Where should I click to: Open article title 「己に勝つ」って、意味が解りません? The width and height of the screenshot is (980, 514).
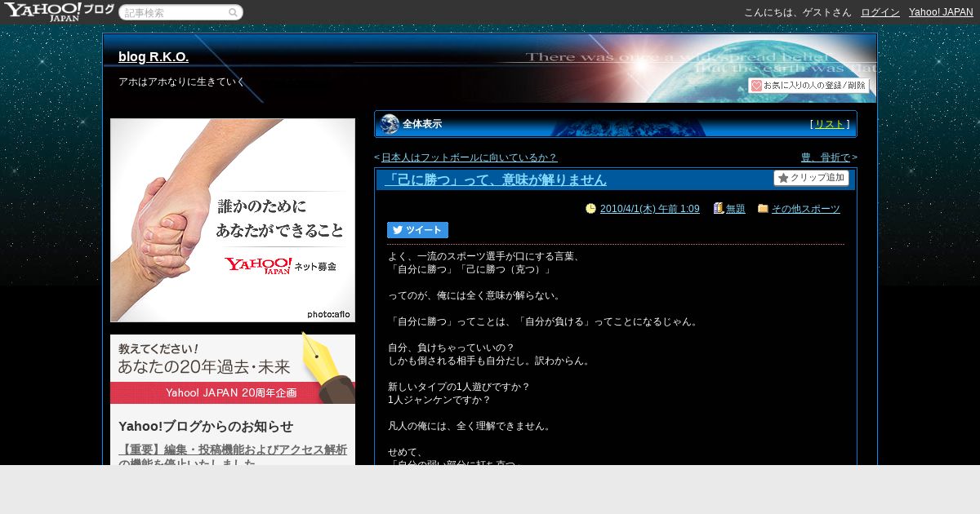tap(496, 179)
